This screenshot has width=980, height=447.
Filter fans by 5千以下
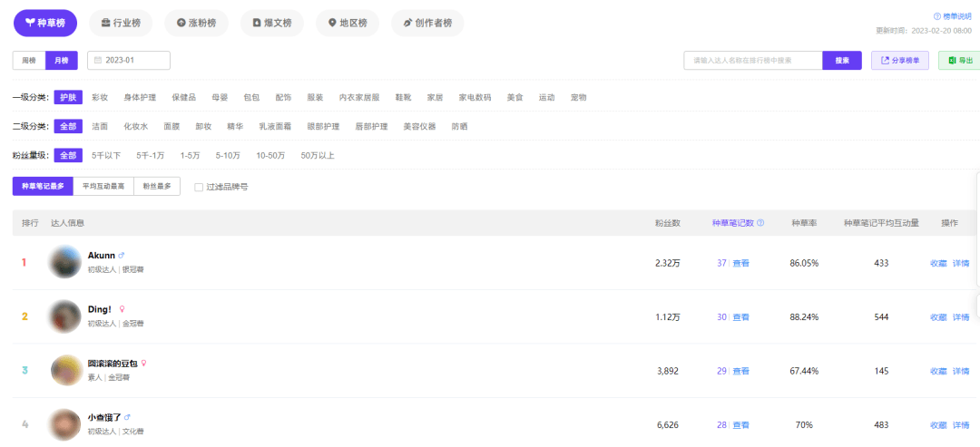(106, 155)
